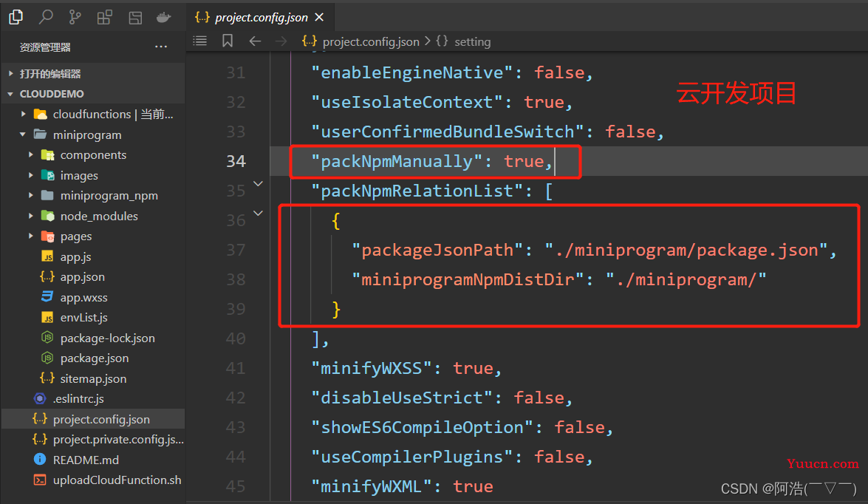Viewport: 868px width, 504px height.
Task: Open the Extensions blocks icon
Action: click(x=105, y=17)
